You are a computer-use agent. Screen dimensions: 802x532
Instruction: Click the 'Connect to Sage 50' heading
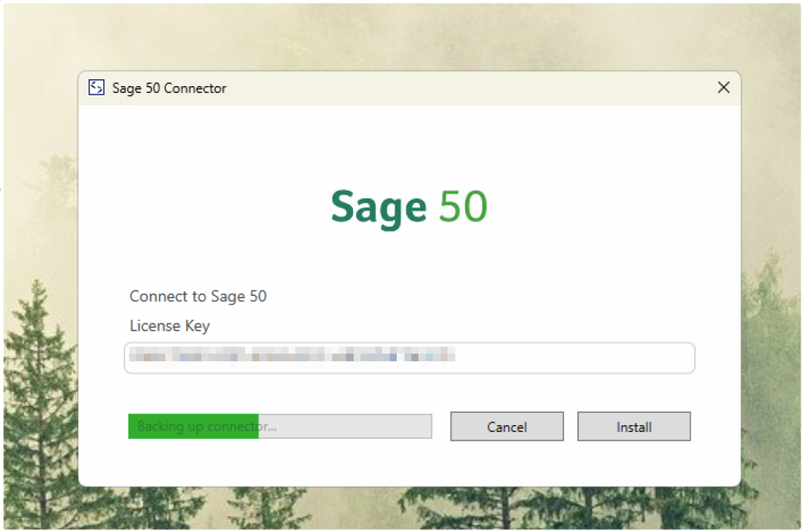198,297
